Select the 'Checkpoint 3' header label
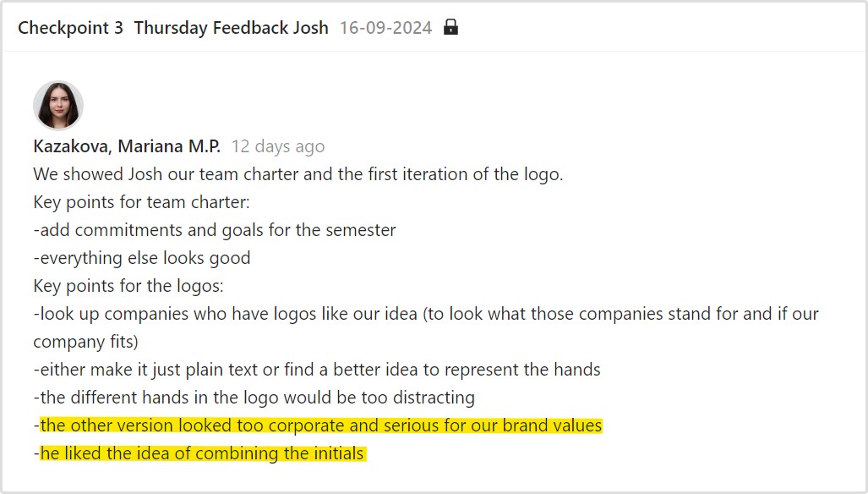 click(70, 28)
